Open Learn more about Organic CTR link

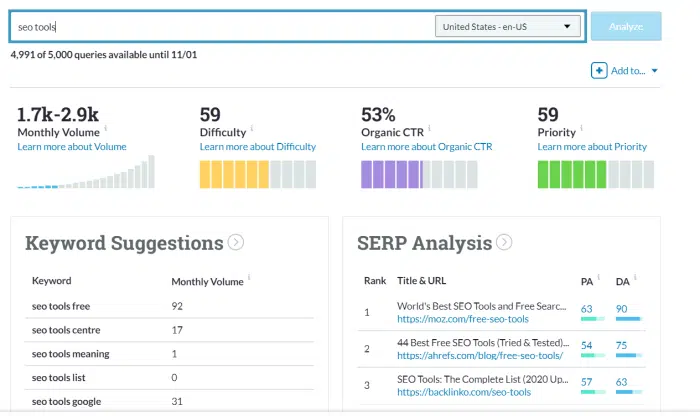[x=427, y=146]
